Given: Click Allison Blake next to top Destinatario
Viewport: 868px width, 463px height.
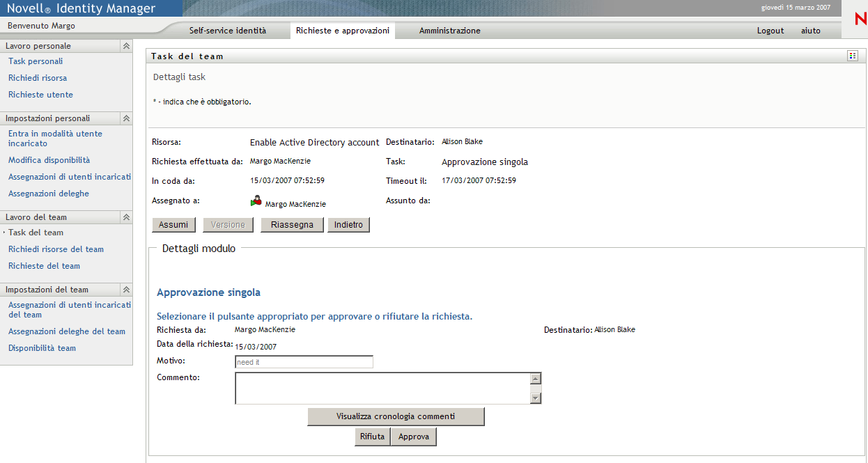Looking at the screenshot, I should coord(462,141).
